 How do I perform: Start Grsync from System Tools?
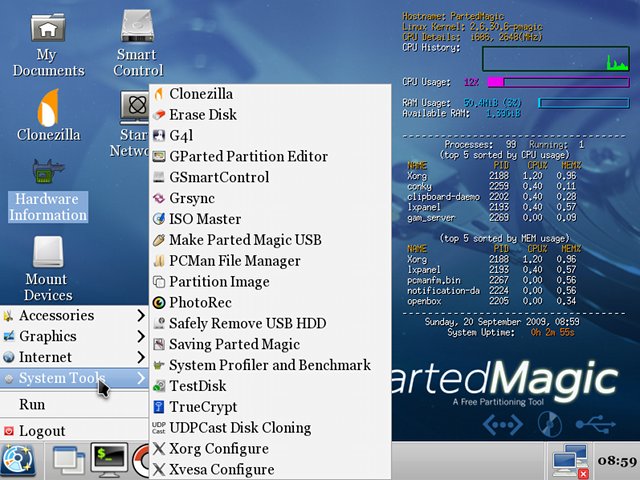[x=270, y=198]
